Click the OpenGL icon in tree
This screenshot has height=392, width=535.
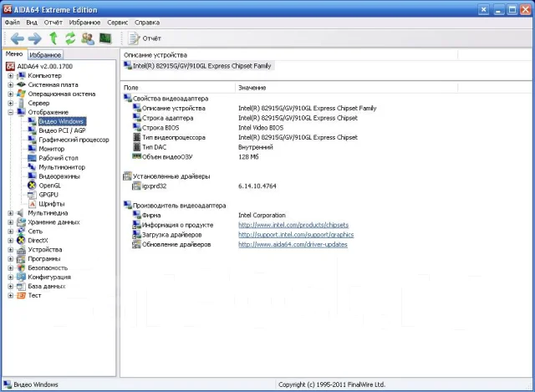pos(32,186)
